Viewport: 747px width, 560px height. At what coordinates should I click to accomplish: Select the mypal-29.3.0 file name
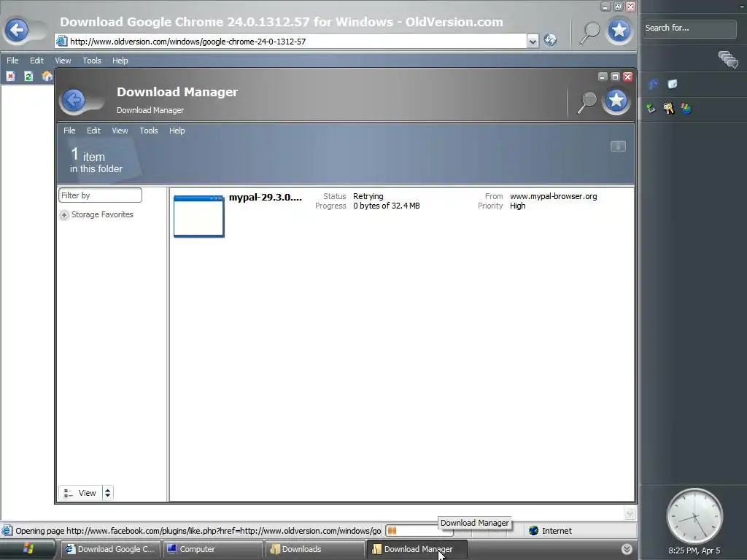[x=266, y=197]
